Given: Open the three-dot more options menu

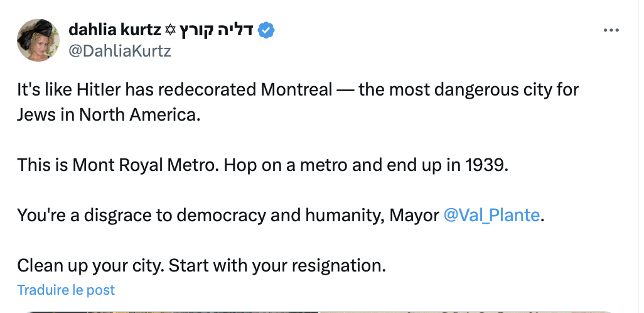Looking at the screenshot, I should coord(611,30).
